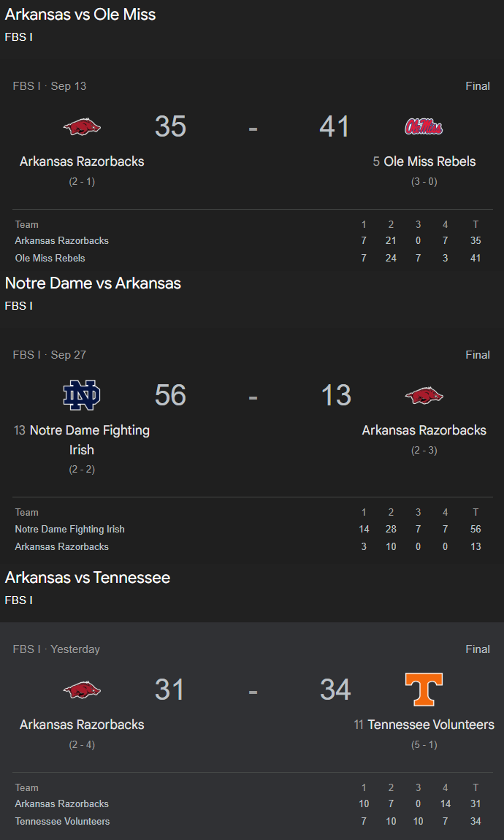Click Razorbacks logo in Ole Miss game
The height and width of the screenshot is (840, 504).
coord(82,127)
